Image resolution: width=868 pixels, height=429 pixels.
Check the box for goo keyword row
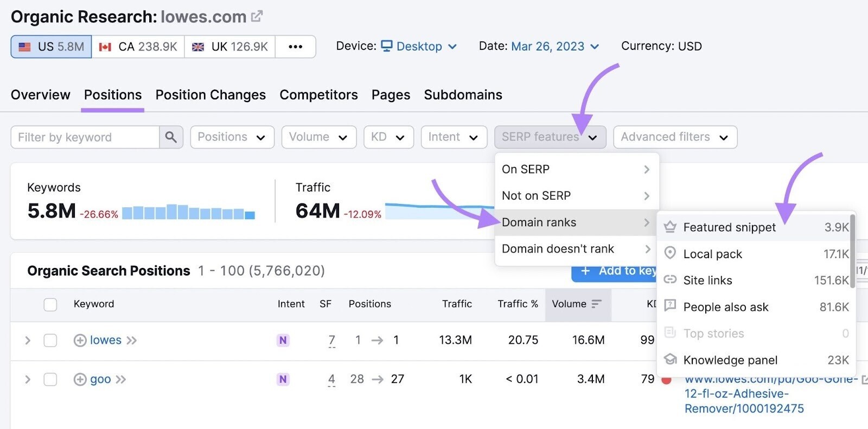50,379
